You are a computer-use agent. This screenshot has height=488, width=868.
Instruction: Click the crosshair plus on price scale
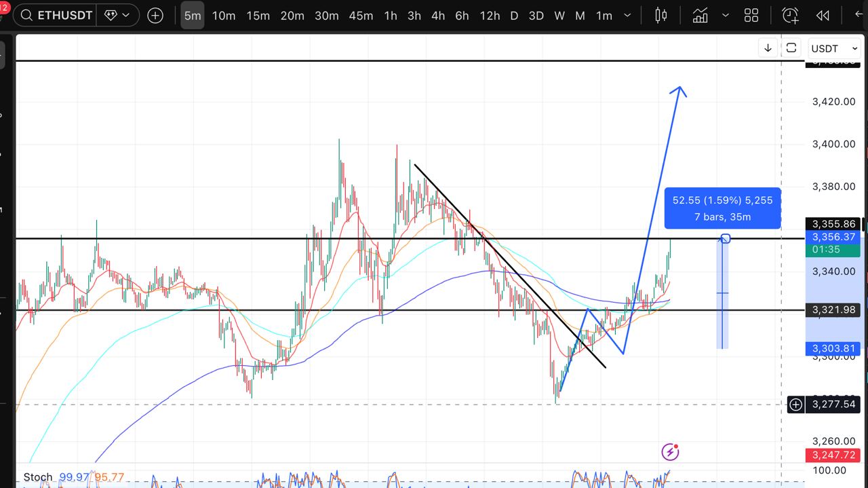point(795,405)
